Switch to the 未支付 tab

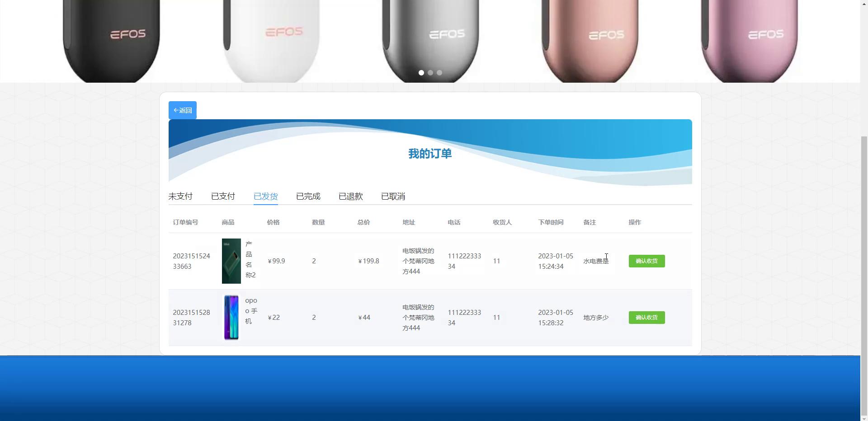(x=180, y=196)
